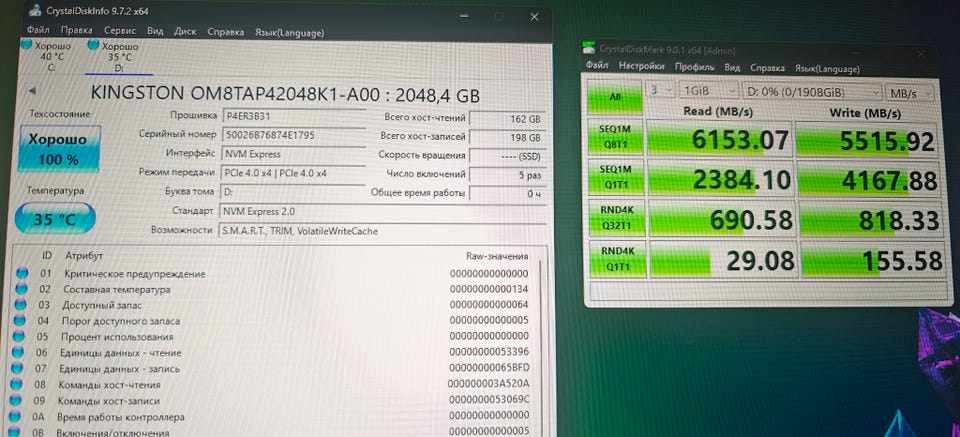
Task: Click total host reads value 162 GB
Action: pyautogui.click(x=508, y=119)
